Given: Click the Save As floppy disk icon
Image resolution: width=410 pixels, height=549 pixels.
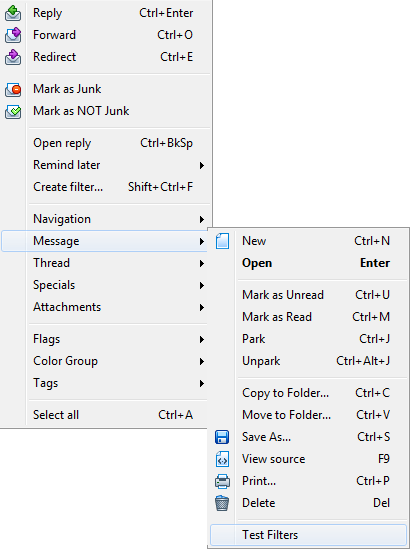Looking at the screenshot, I should pos(222,437).
